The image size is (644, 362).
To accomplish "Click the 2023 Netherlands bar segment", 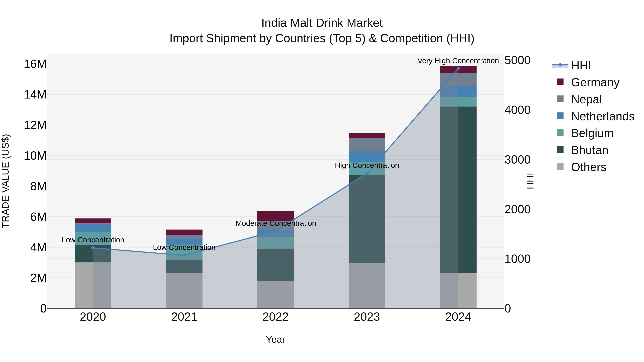I will (367, 157).
